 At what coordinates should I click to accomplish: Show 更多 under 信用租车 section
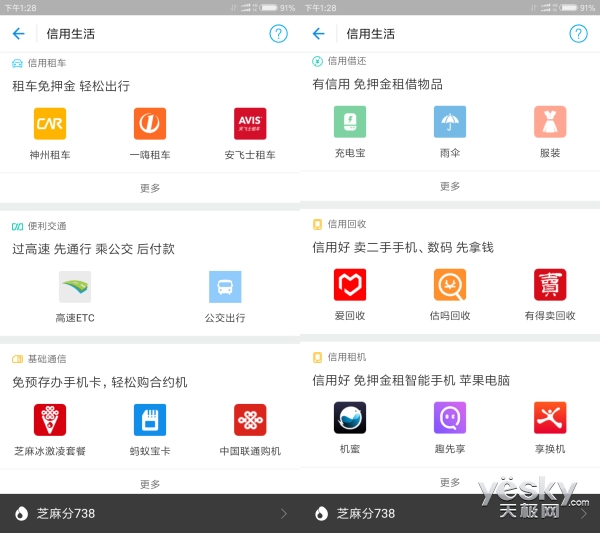point(150,188)
